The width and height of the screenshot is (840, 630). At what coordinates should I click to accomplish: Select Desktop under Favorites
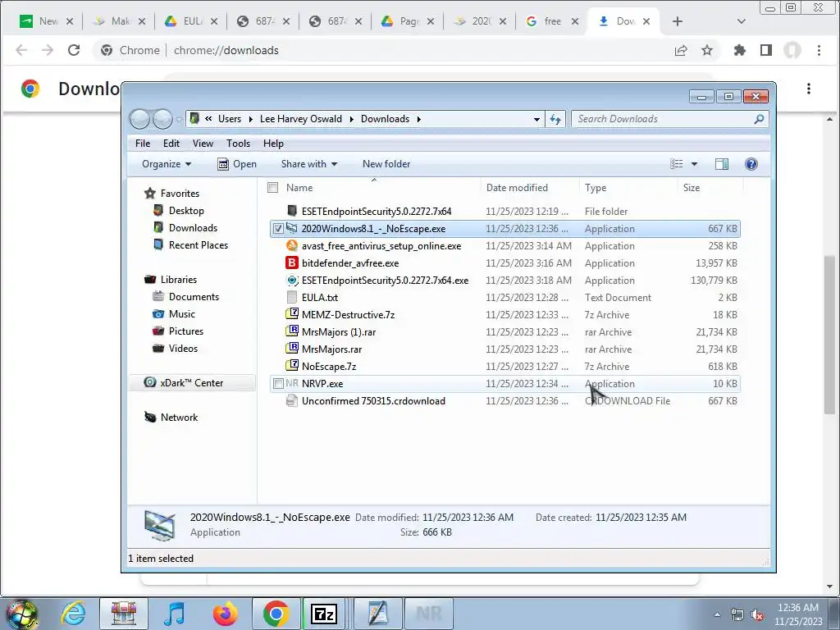click(186, 211)
